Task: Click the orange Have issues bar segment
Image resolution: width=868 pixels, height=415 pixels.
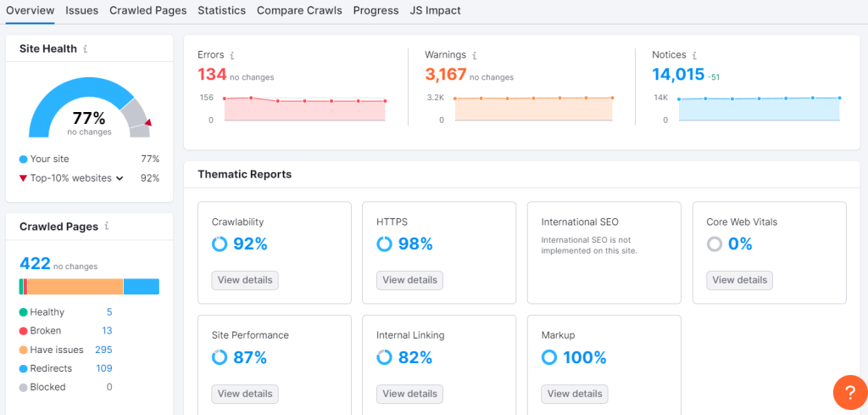Action: coord(75,287)
